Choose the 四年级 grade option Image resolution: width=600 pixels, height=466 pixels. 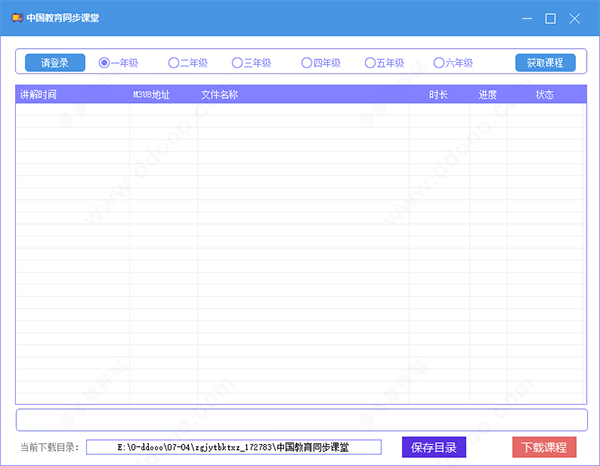pyautogui.click(x=321, y=63)
